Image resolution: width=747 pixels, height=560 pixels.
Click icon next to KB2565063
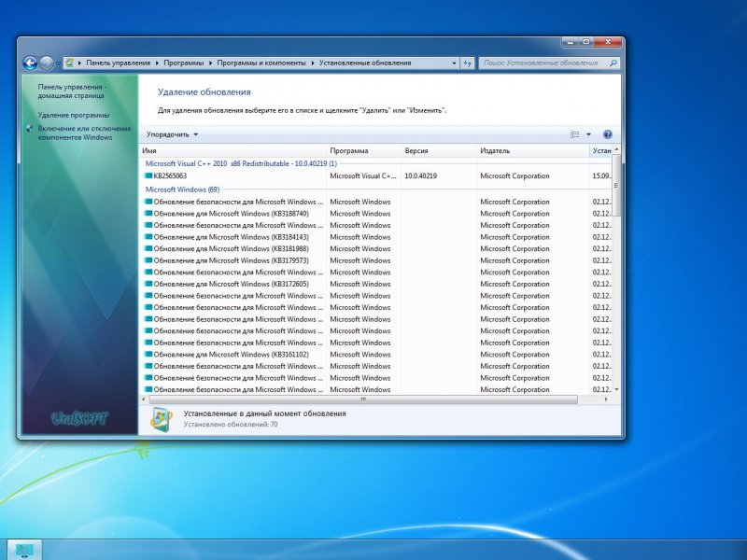coord(148,175)
